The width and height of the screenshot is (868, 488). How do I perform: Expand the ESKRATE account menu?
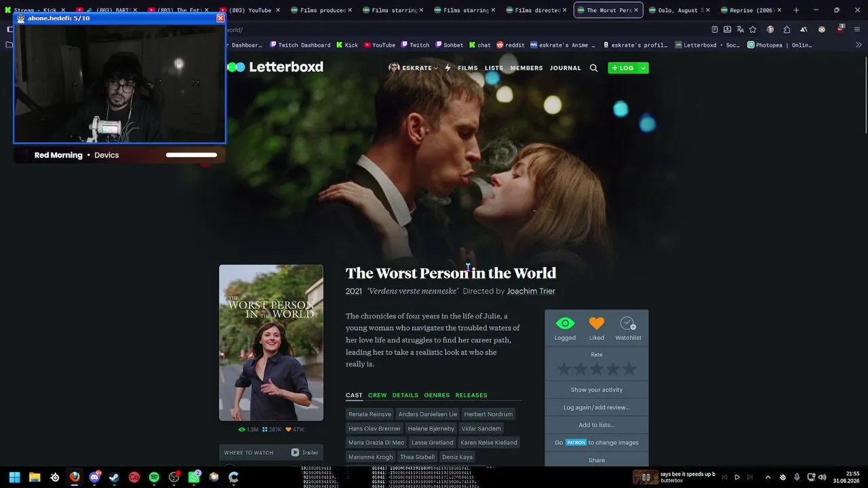(x=413, y=68)
